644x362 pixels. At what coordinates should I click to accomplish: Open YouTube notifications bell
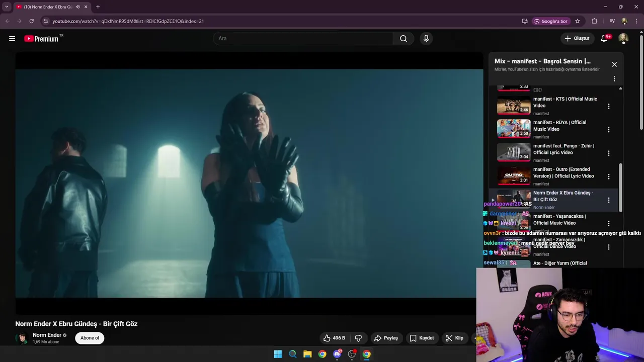pos(605,39)
